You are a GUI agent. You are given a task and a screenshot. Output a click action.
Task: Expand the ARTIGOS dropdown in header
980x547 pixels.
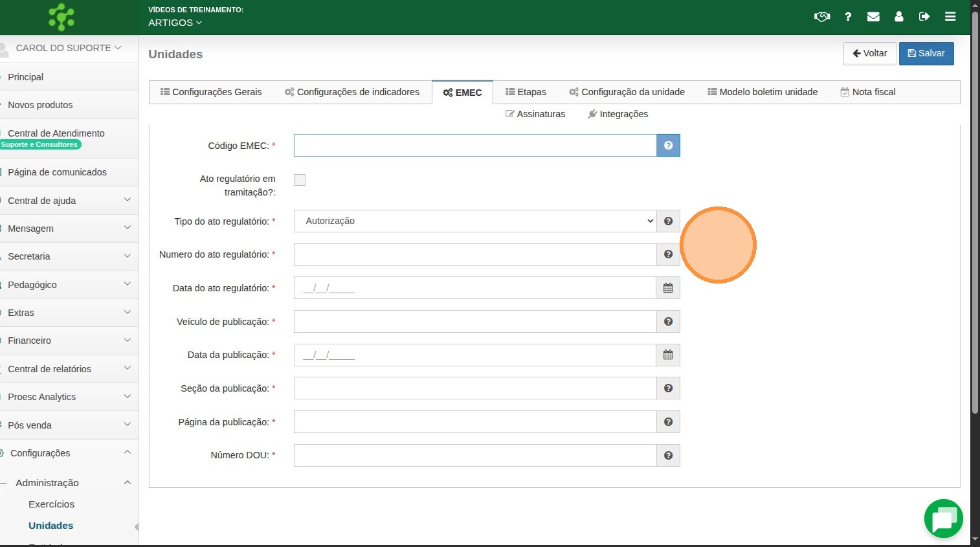click(x=175, y=23)
